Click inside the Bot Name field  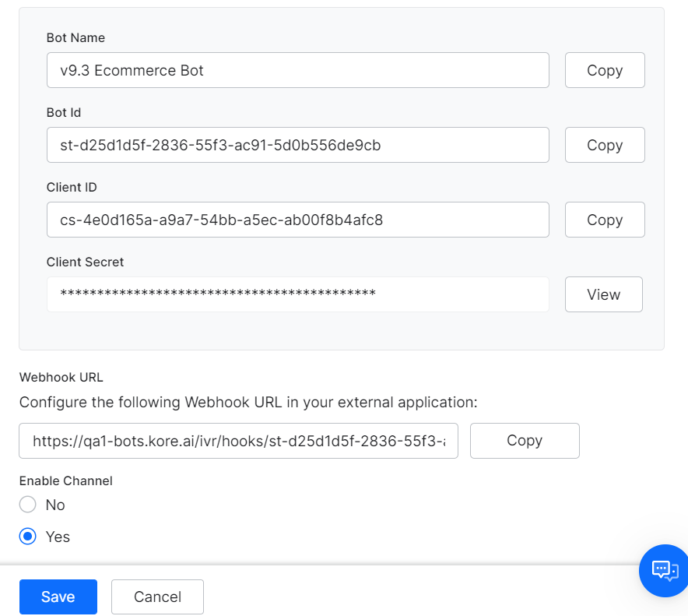click(297, 70)
